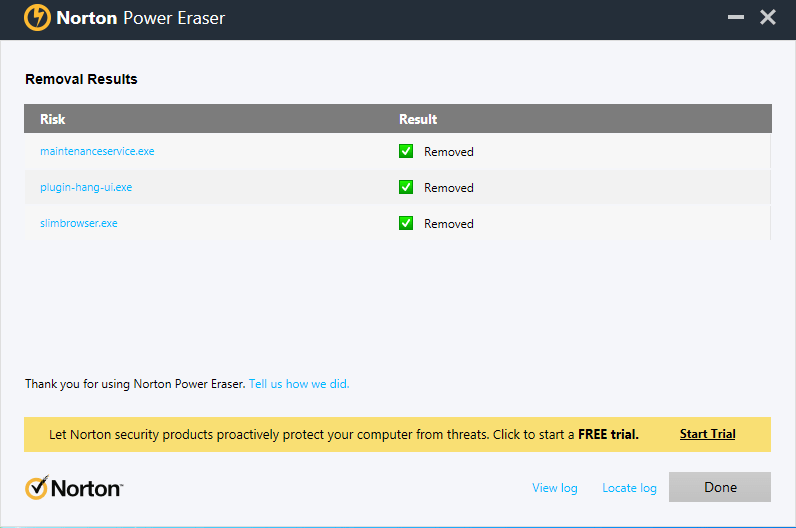Click the Removal Results heading
Viewport: 796px width, 528px height.
pos(81,79)
